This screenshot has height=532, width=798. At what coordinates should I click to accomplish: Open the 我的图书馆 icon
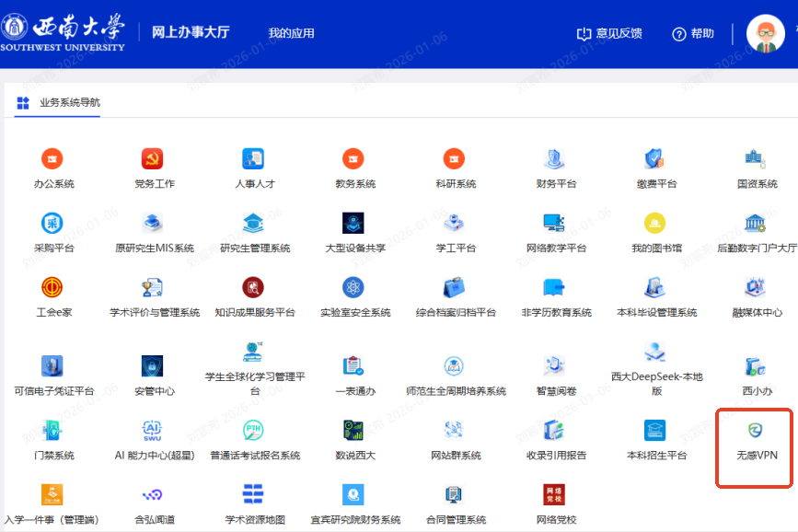[655, 223]
